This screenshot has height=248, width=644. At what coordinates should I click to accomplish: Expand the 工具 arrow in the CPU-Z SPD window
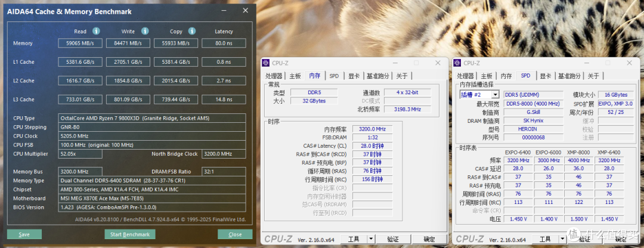(x=563, y=239)
